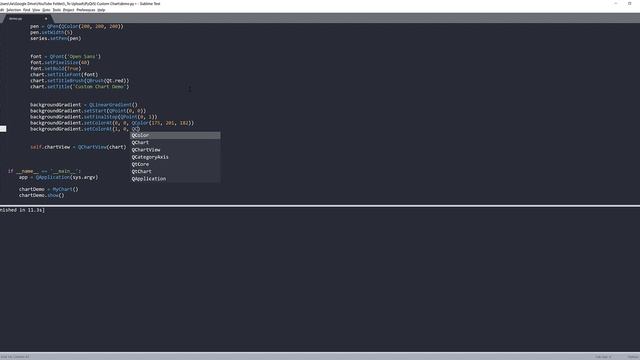Choose QChartView from autocomplete list
Viewport: 640px width, 360px height.
(x=175, y=150)
